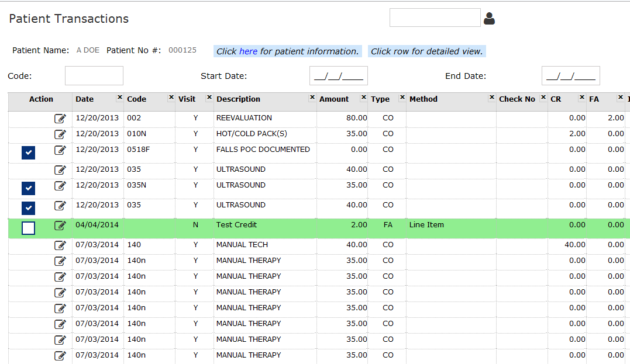
Task: Uncheck the 035N ULTRASOUND row checkbox
Action: point(28,188)
